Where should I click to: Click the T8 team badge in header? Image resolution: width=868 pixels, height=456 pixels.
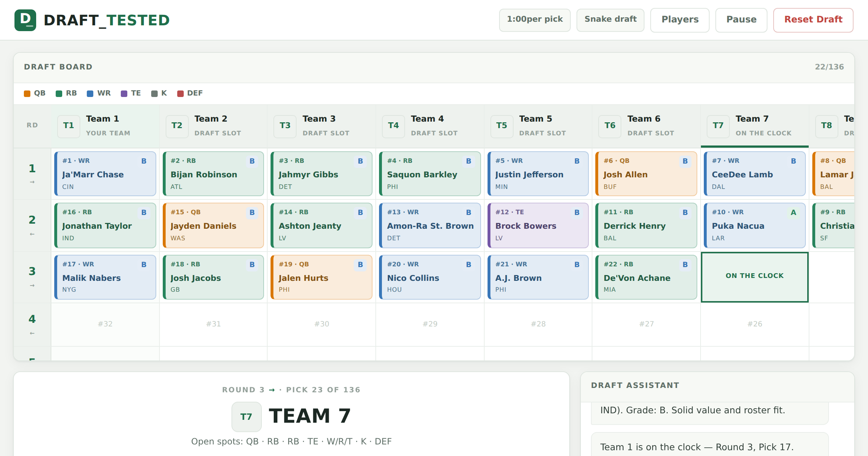[x=826, y=126]
